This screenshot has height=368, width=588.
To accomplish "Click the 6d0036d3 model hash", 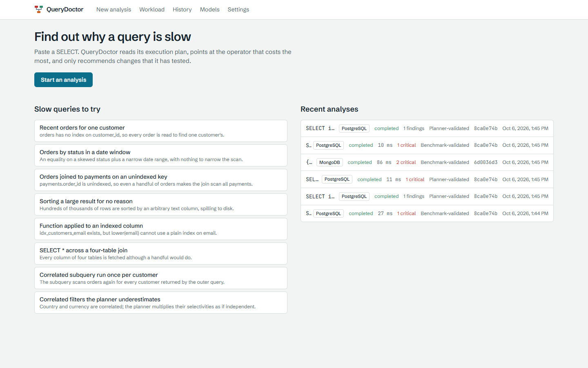I will (486, 162).
